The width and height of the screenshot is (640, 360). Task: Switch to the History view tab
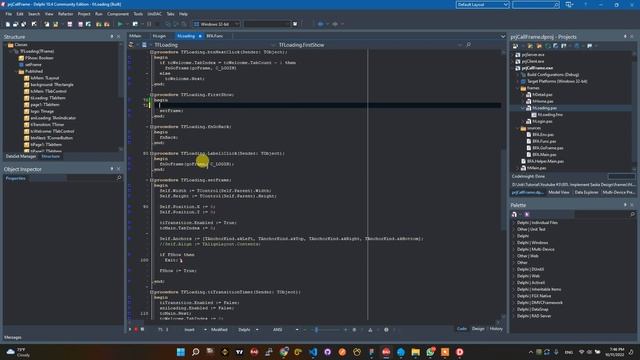[496, 329]
